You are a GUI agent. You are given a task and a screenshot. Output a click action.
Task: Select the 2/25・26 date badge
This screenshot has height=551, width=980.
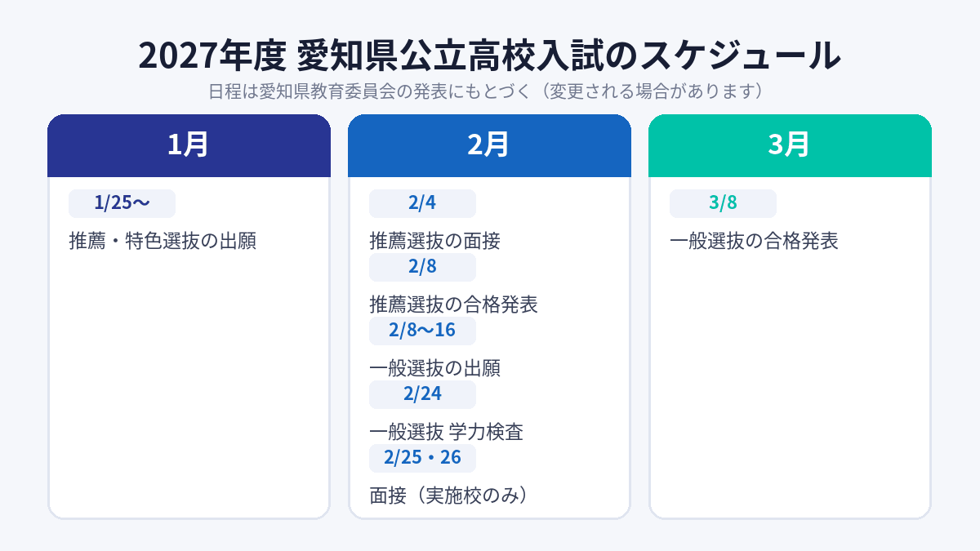pos(422,458)
